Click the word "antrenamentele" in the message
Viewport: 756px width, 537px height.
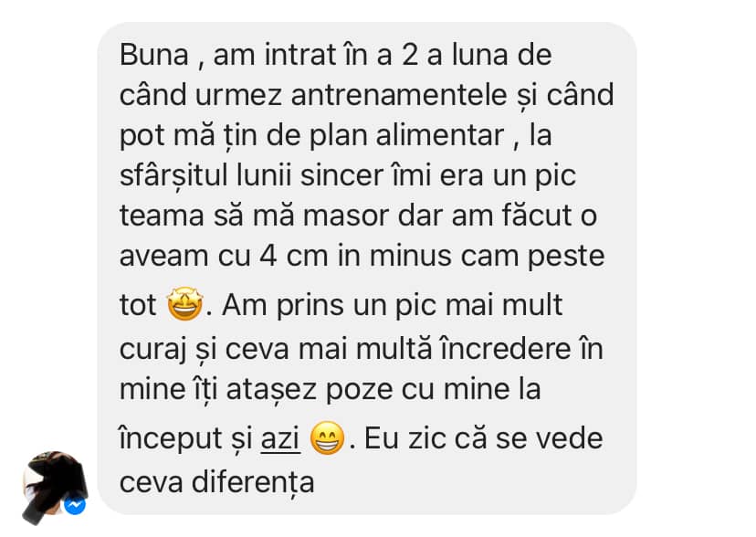tap(399, 95)
